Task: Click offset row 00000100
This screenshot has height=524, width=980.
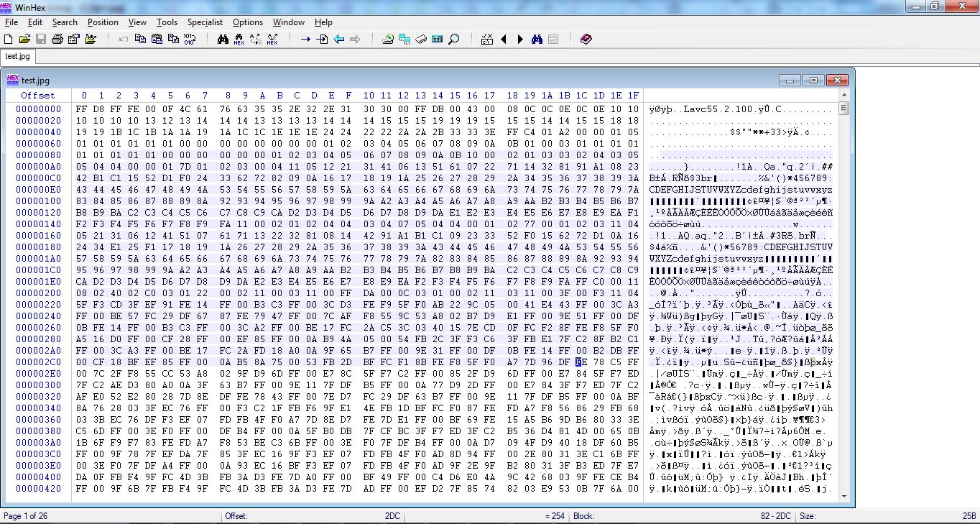Action: click(37, 201)
